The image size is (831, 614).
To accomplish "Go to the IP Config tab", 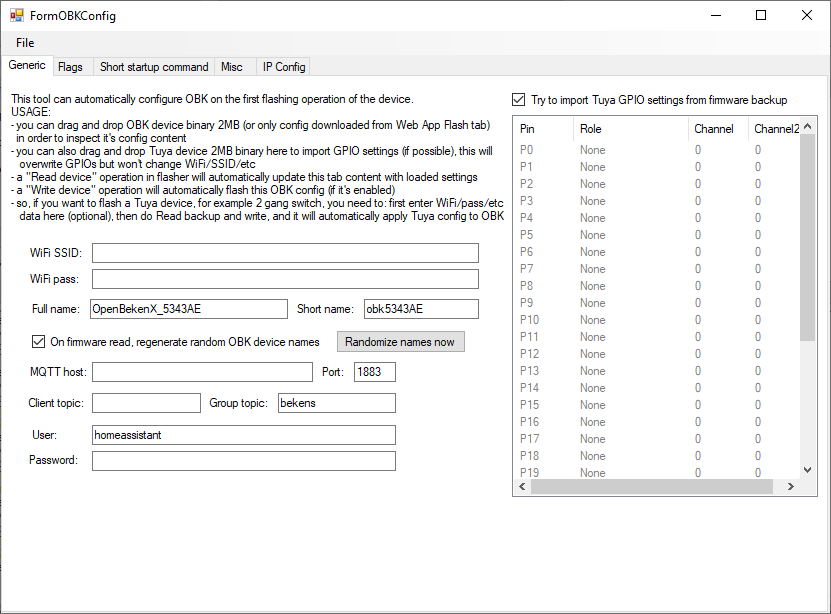I will coord(283,67).
